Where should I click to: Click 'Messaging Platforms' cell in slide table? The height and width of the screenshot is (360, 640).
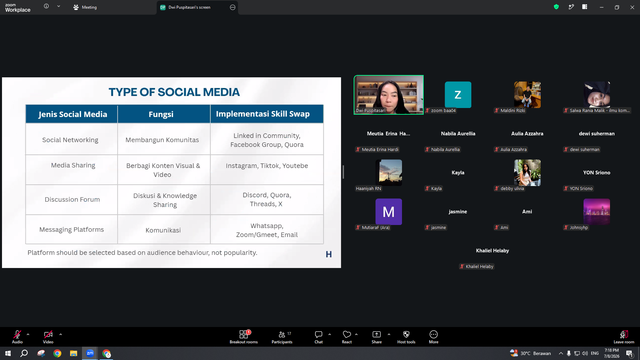71,229
